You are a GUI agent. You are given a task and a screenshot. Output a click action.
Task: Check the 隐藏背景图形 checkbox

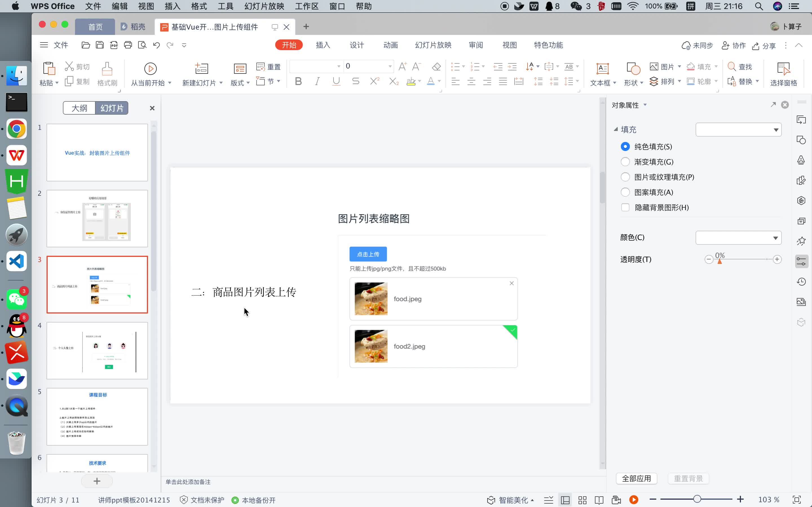(625, 208)
